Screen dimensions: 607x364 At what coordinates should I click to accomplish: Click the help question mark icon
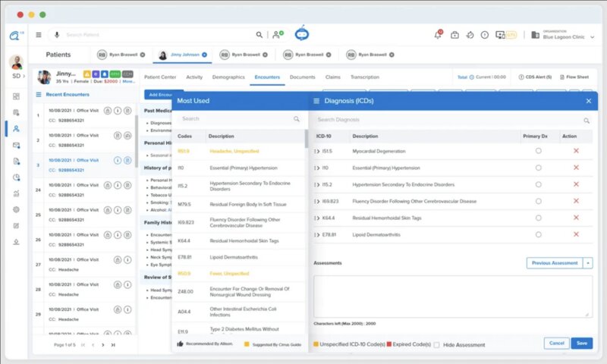(x=484, y=35)
